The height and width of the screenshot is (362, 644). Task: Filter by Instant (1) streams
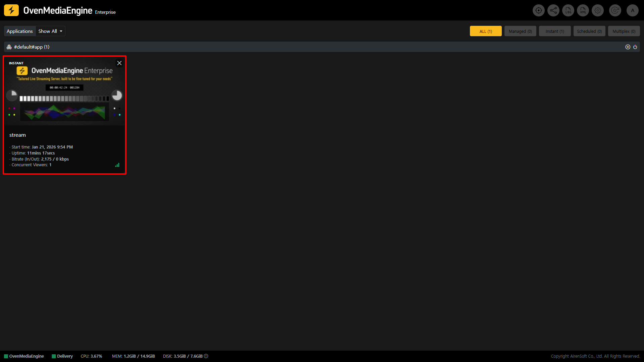pyautogui.click(x=554, y=31)
